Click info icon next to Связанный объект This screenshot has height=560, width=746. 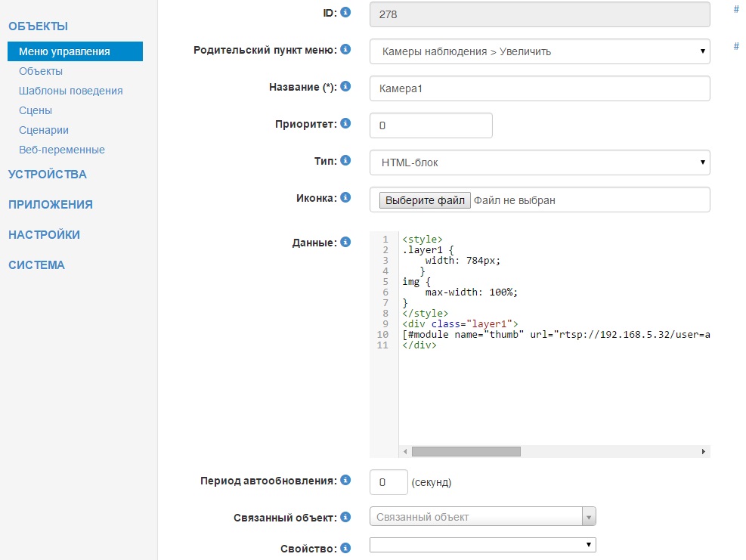click(x=345, y=517)
